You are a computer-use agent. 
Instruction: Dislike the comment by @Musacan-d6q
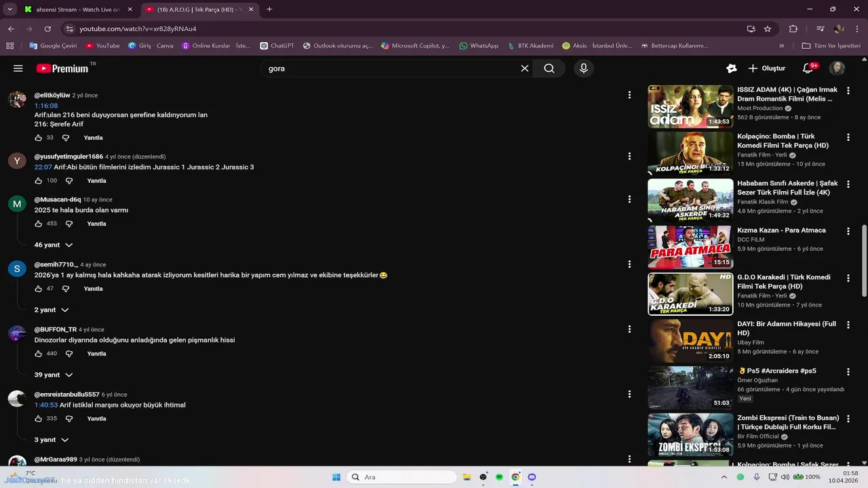pos(69,224)
